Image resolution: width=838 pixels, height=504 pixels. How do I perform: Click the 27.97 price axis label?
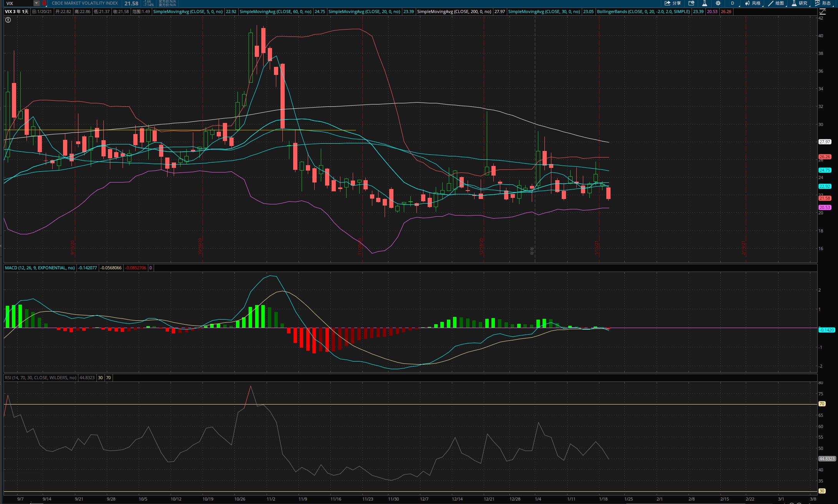point(825,142)
